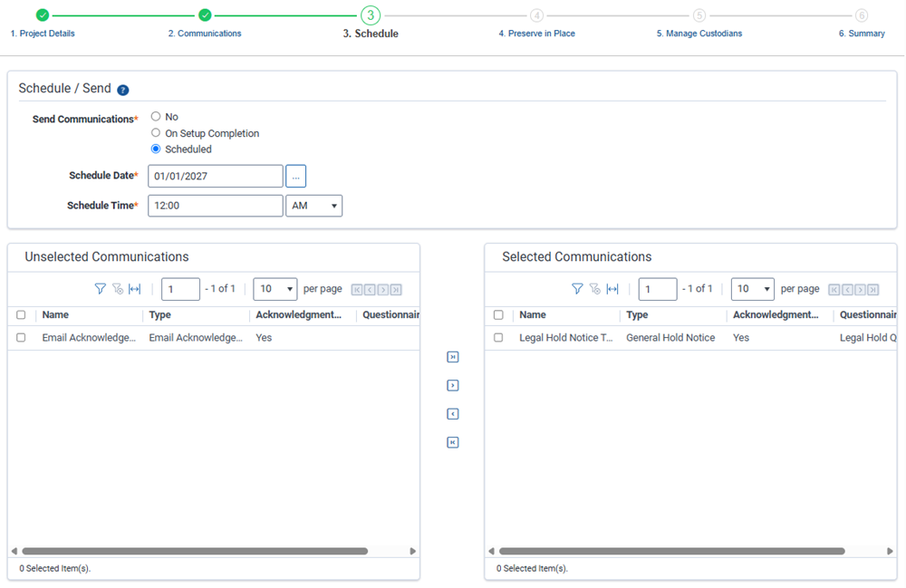Screen dimensions: 906x588
Task: Open the Schedule Date picker button
Action: point(296,176)
